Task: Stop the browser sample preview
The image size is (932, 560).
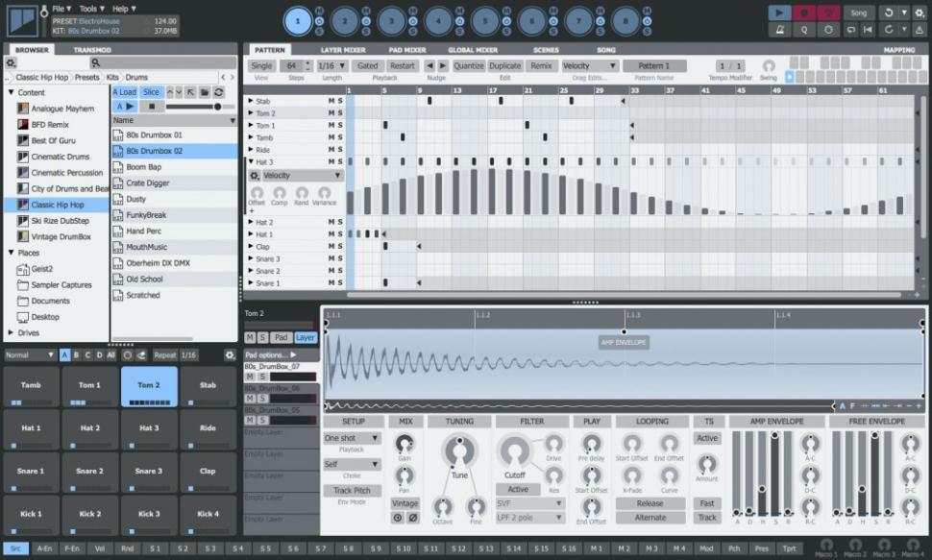Action: pyautogui.click(x=151, y=107)
